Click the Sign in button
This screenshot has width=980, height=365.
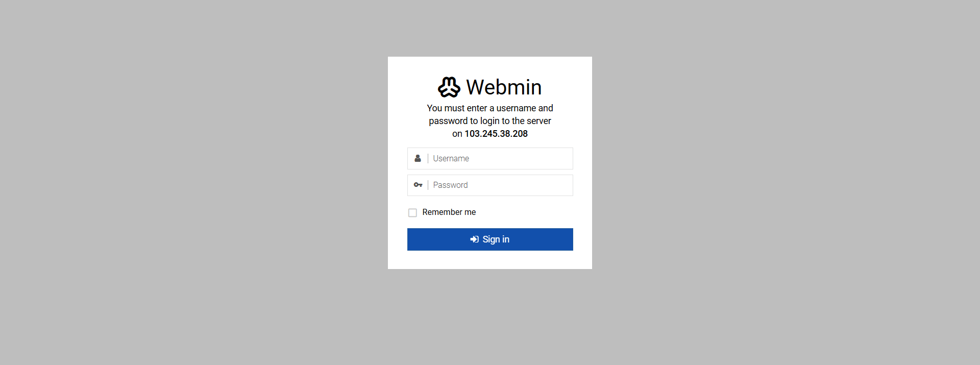click(x=490, y=239)
